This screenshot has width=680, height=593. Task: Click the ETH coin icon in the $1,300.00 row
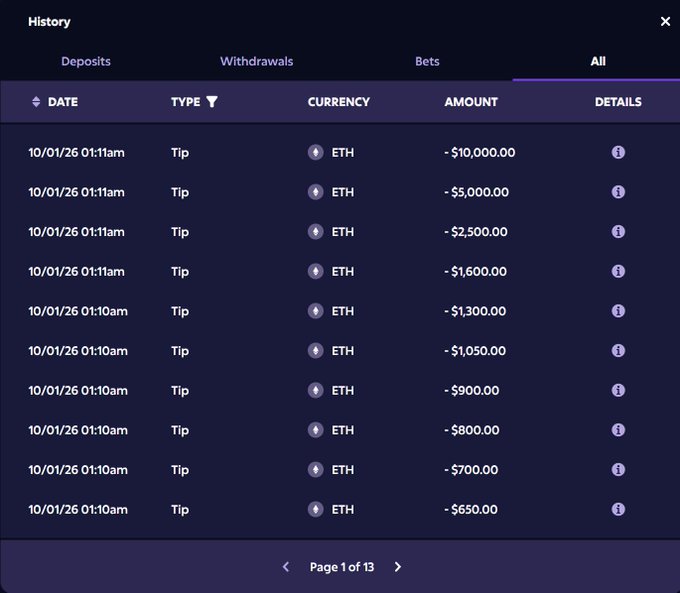pos(316,311)
